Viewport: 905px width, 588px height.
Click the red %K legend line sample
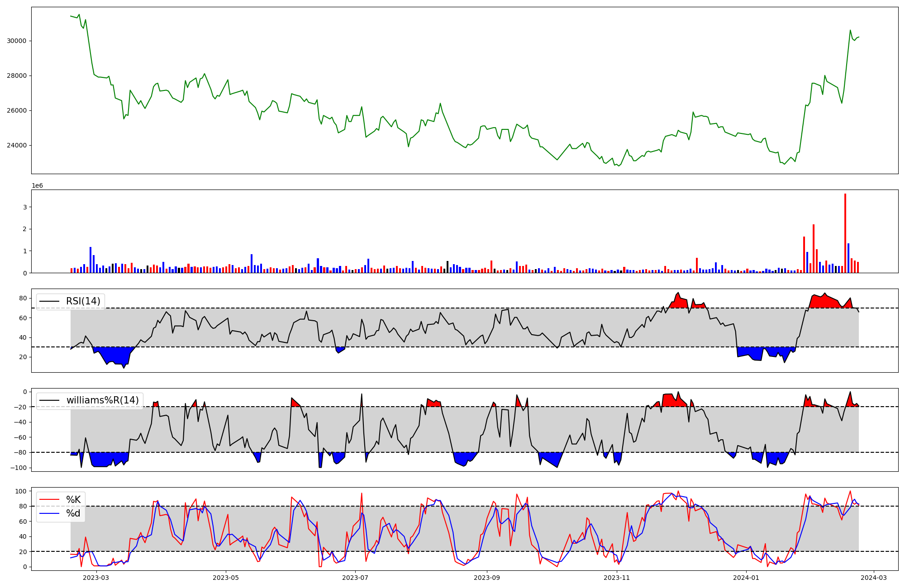(49, 500)
